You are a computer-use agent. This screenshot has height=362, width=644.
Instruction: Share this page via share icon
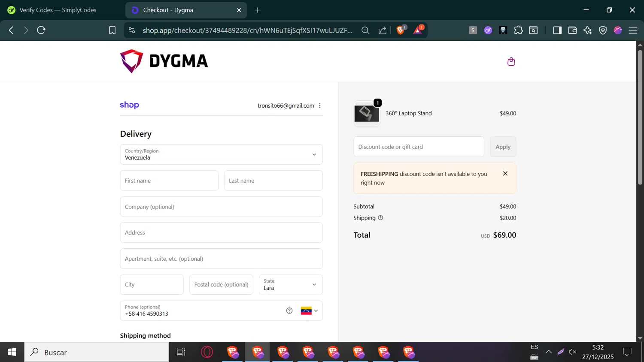pos(382,30)
